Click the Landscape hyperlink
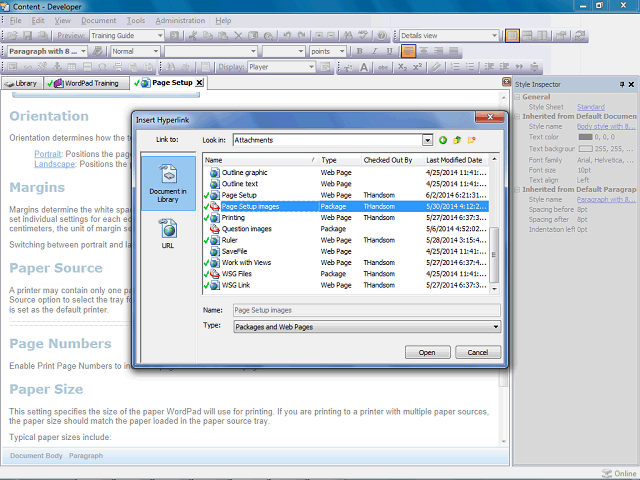 click(54, 164)
